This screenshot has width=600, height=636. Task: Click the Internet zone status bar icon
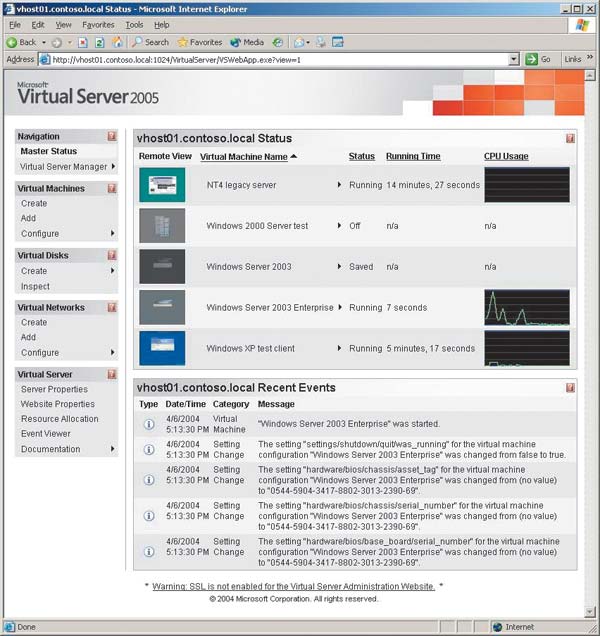(497, 627)
